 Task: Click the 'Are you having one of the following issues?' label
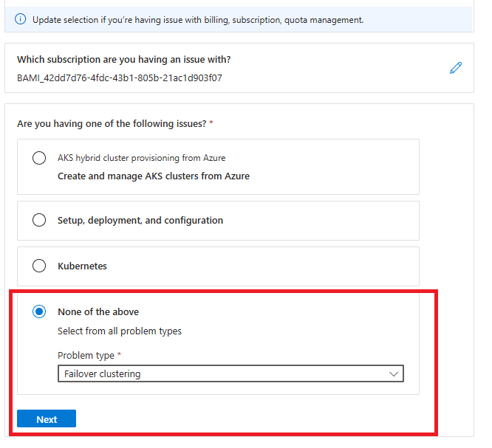112,124
